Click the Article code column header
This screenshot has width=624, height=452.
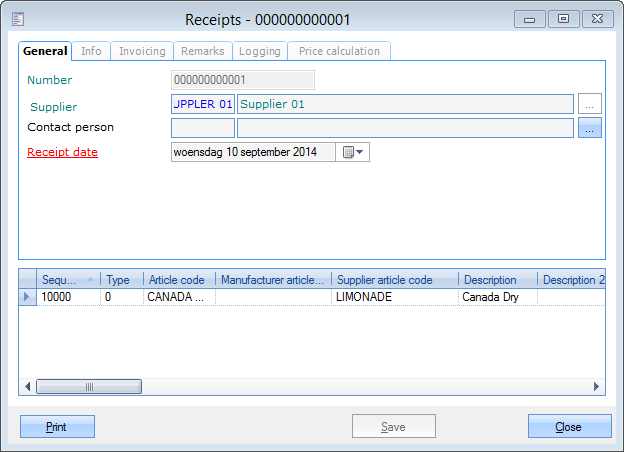pos(178,280)
